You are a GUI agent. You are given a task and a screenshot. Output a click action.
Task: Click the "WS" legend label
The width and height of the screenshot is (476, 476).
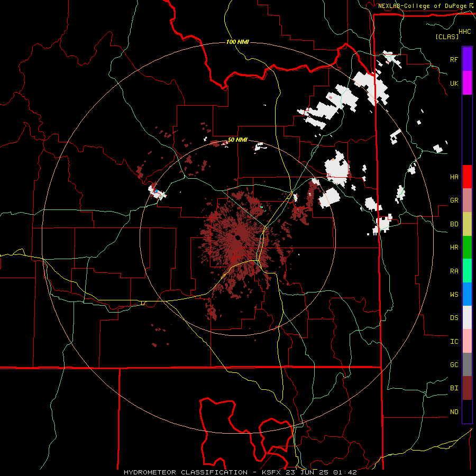[x=454, y=295]
